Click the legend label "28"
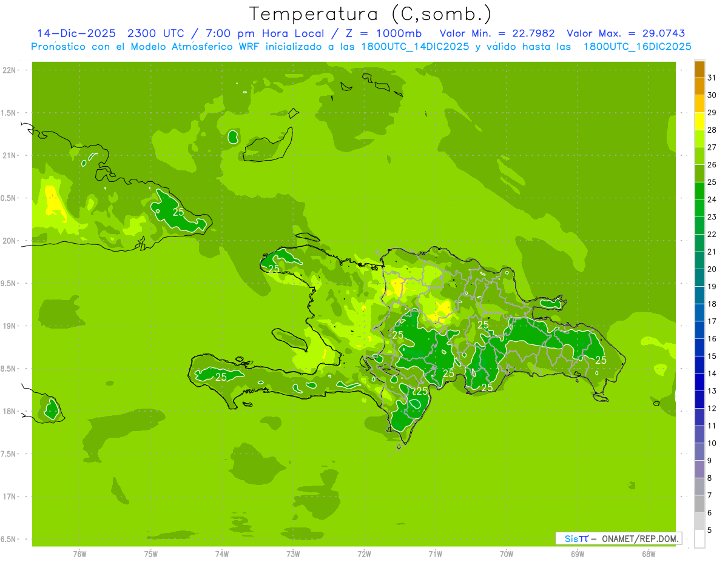Viewport: 728px width, 562px height. pyautogui.click(x=712, y=130)
